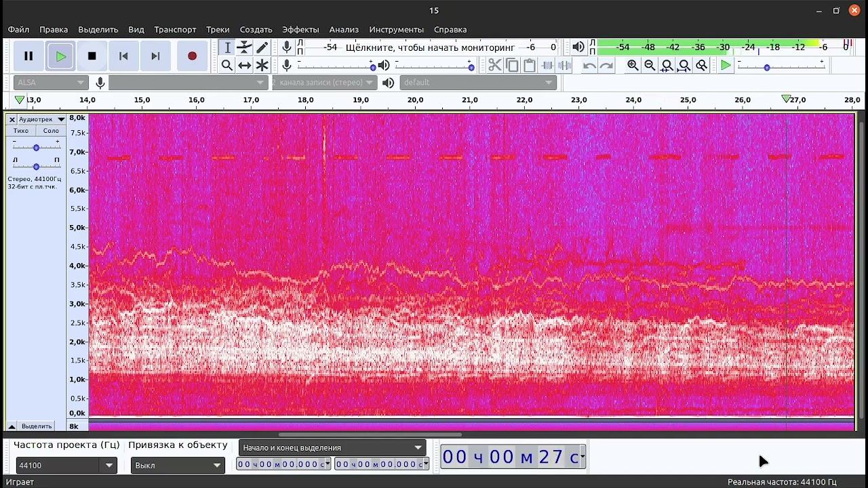Image resolution: width=868 pixels, height=488 pixels.
Task: Select the Draw (pencil) tool
Action: point(262,47)
